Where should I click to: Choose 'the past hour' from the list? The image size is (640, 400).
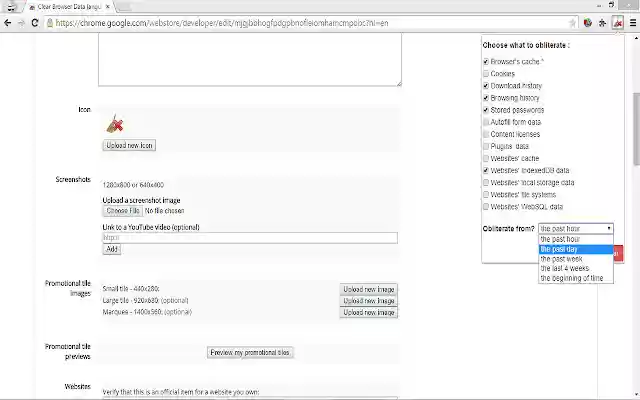[x=576, y=239]
